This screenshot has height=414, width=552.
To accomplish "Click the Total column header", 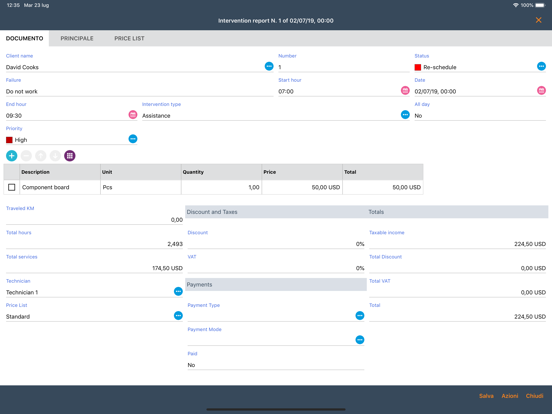I will click(x=383, y=172).
